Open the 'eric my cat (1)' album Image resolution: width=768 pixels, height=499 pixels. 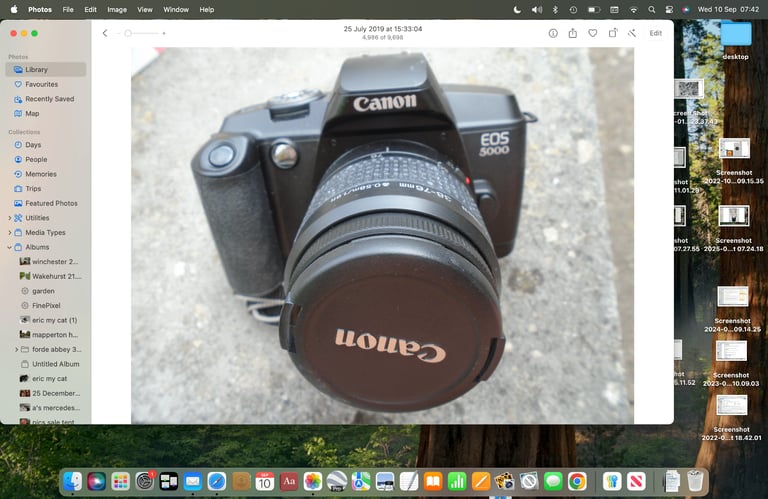[49, 320]
